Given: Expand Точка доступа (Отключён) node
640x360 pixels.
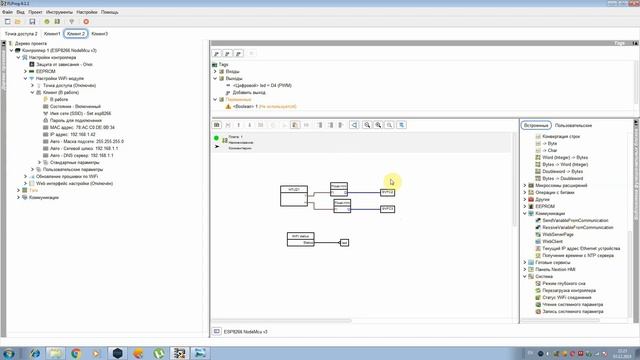Looking at the screenshot, I should tap(32, 85).
